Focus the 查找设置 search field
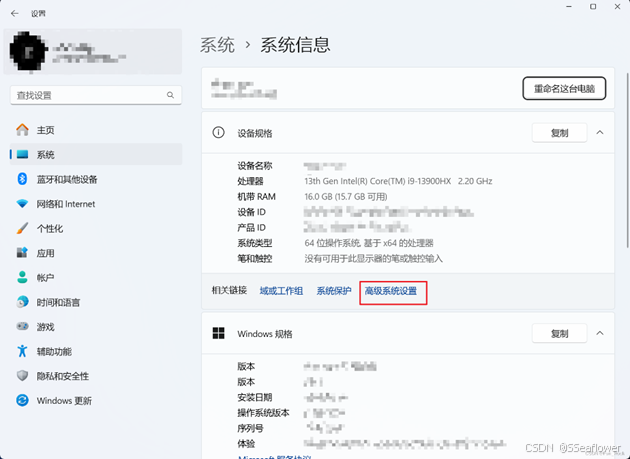Viewport: 630px width, 459px height. (96, 95)
